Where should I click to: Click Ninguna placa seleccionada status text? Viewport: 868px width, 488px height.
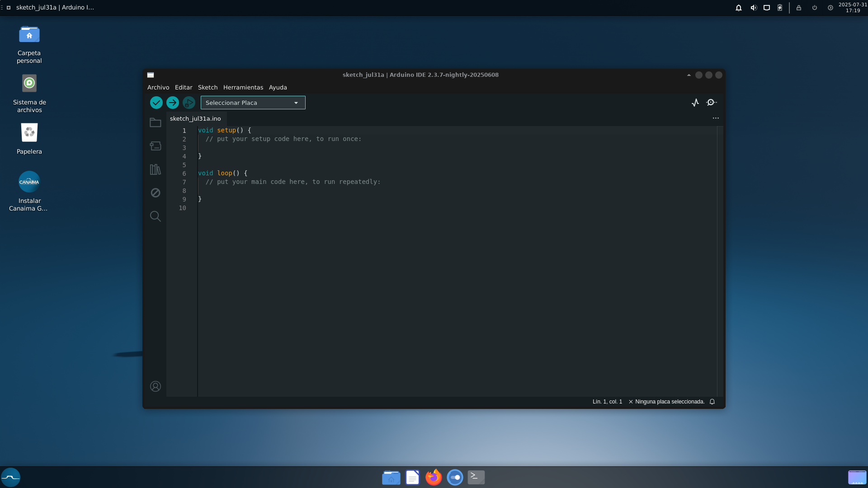[666, 402]
